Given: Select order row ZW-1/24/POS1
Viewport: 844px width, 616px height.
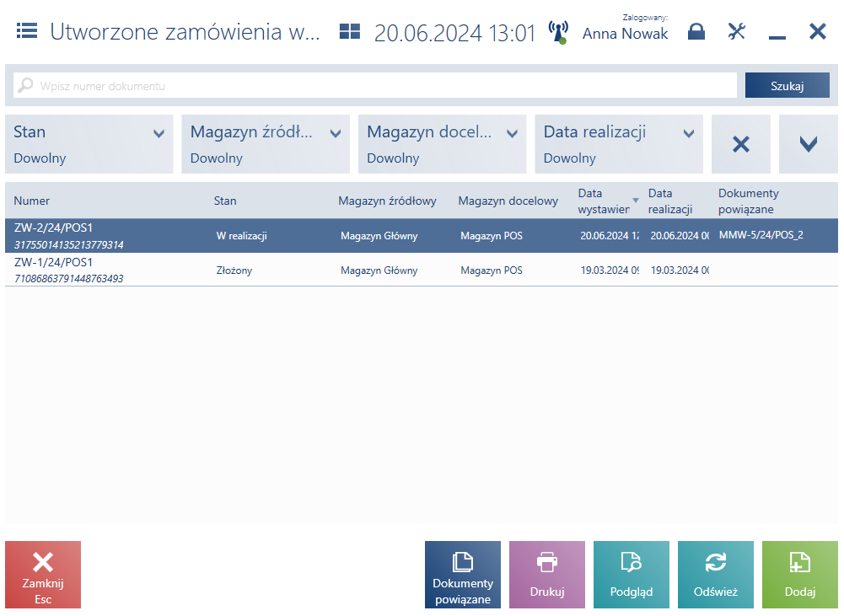Looking at the screenshot, I should (x=422, y=270).
